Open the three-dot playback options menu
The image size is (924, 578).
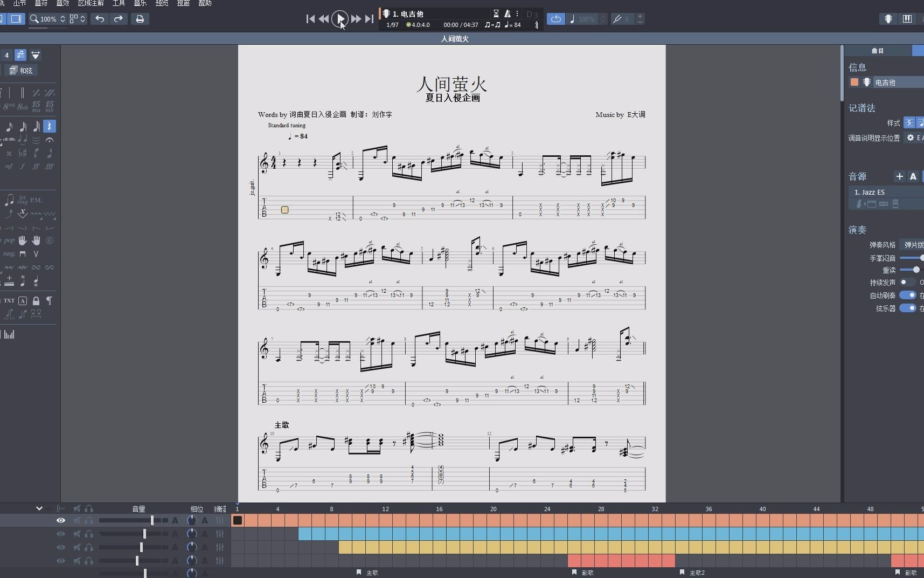pyautogui.click(x=517, y=14)
